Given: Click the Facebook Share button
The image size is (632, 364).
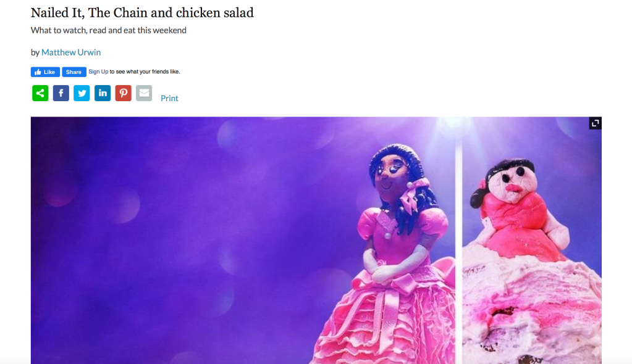Looking at the screenshot, I should [74, 72].
